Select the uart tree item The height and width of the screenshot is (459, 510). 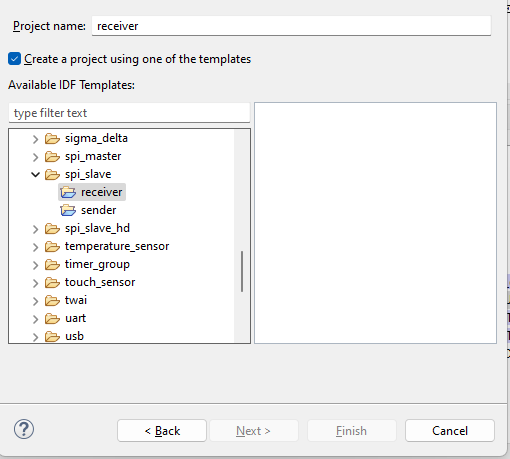(x=76, y=318)
